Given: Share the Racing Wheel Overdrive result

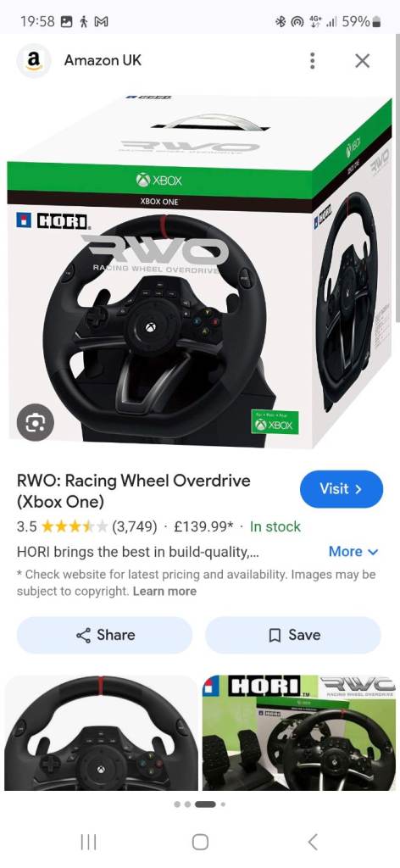Looking at the screenshot, I should click(104, 635).
